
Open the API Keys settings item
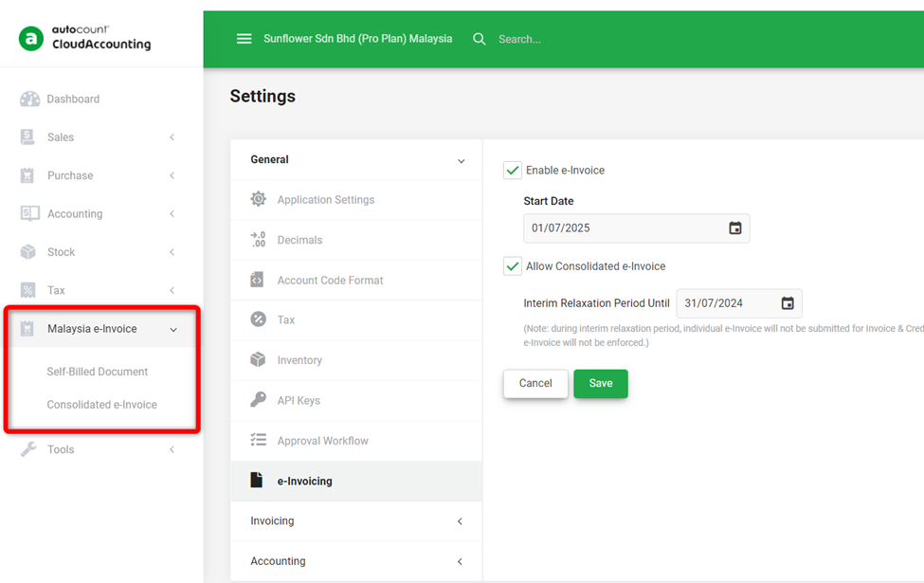[x=356, y=400]
